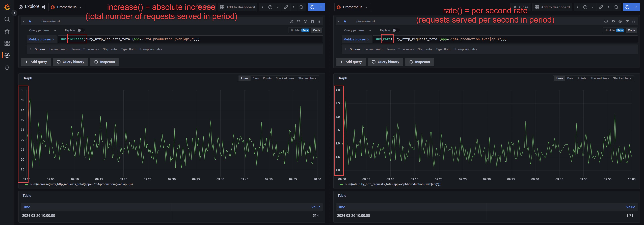Hide query A response in left pane
The image size is (644, 225).
point(305,21)
